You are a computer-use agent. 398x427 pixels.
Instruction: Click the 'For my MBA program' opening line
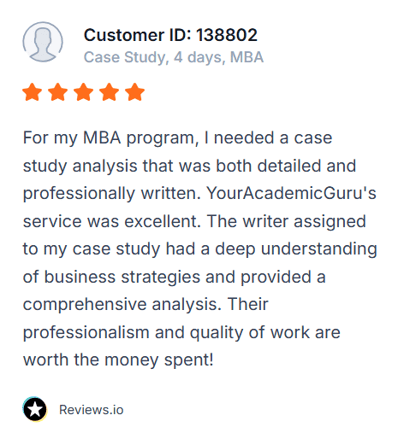click(x=108, y=138)
